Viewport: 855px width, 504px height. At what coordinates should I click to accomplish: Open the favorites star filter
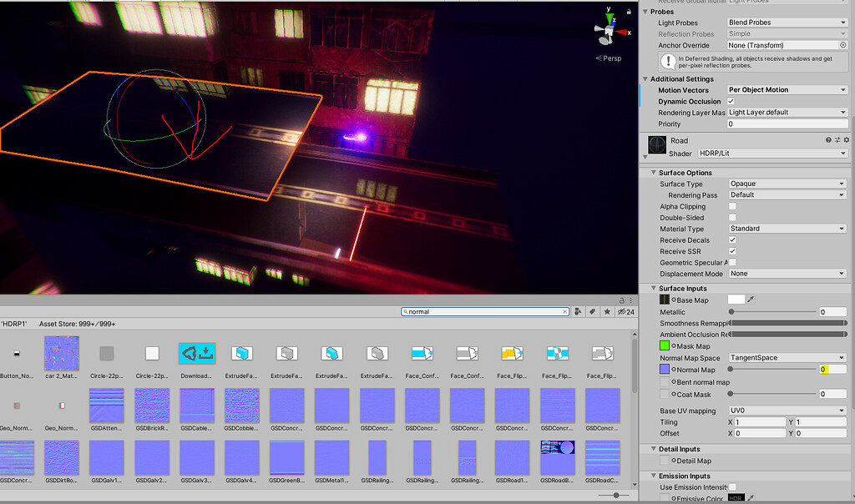(x=607, y=311)
